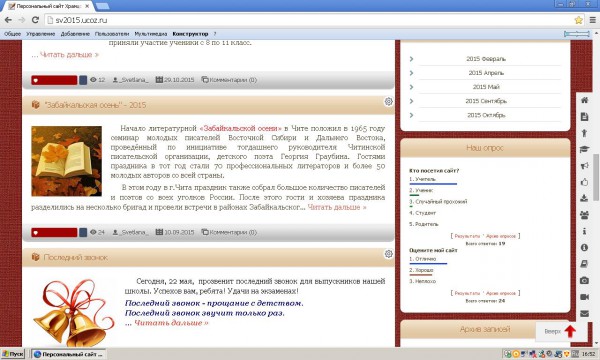
Task: Open the graduation cap icon in sidebar
Action: pyautogui.click(x=584, y=150)
